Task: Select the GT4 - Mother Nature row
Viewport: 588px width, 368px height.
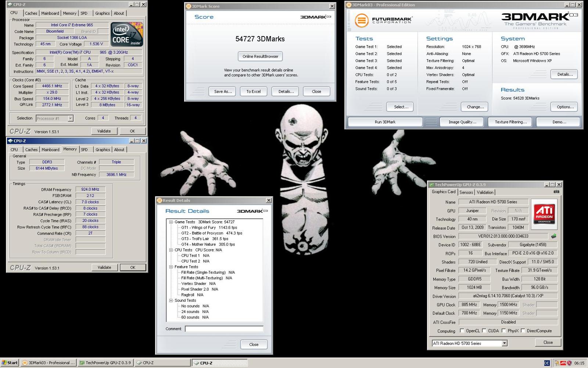Action: [208, 244]
